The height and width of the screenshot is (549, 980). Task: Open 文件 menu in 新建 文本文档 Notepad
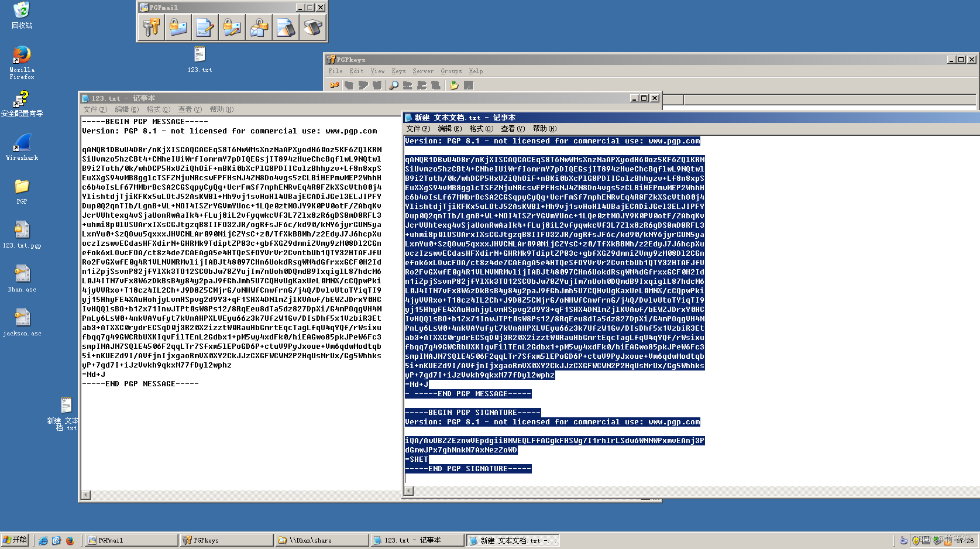418,129
